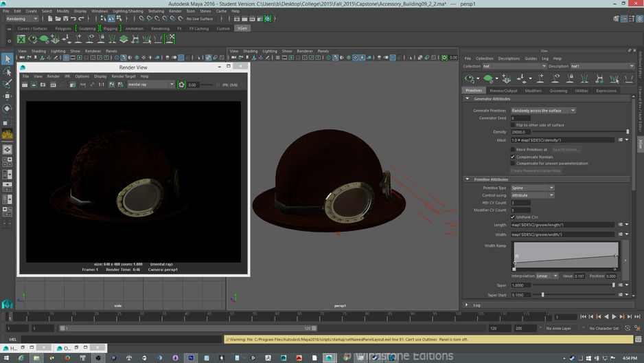
Task: Uncheck Compensate Normals
Action: (513, 157)
